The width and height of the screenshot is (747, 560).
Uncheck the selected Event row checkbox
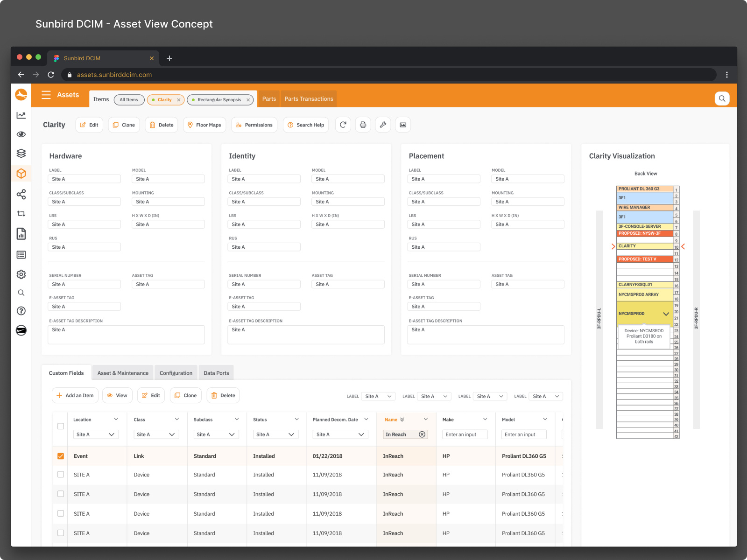(x=61, y=456)
